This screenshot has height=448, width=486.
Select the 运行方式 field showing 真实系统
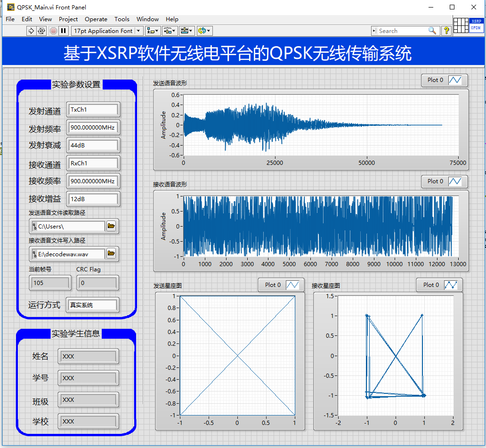point(92,305)
